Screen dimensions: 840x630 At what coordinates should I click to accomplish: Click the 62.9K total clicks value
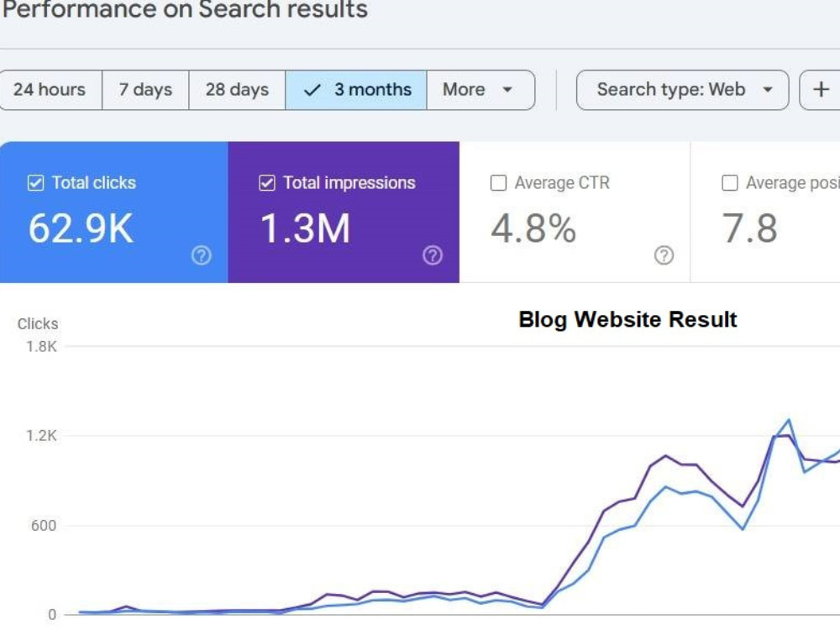tap(81, 228)
